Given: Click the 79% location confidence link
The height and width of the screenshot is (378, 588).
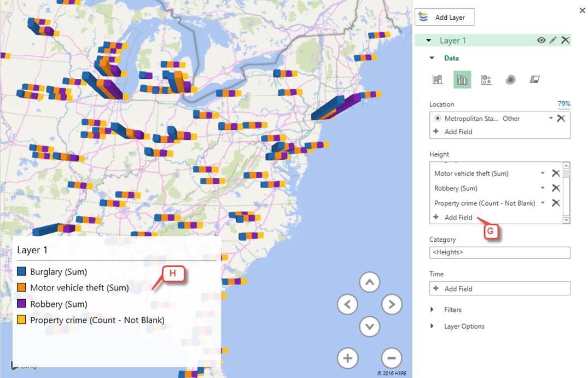Looking at the screenshot, I should [x=564, y=103].
